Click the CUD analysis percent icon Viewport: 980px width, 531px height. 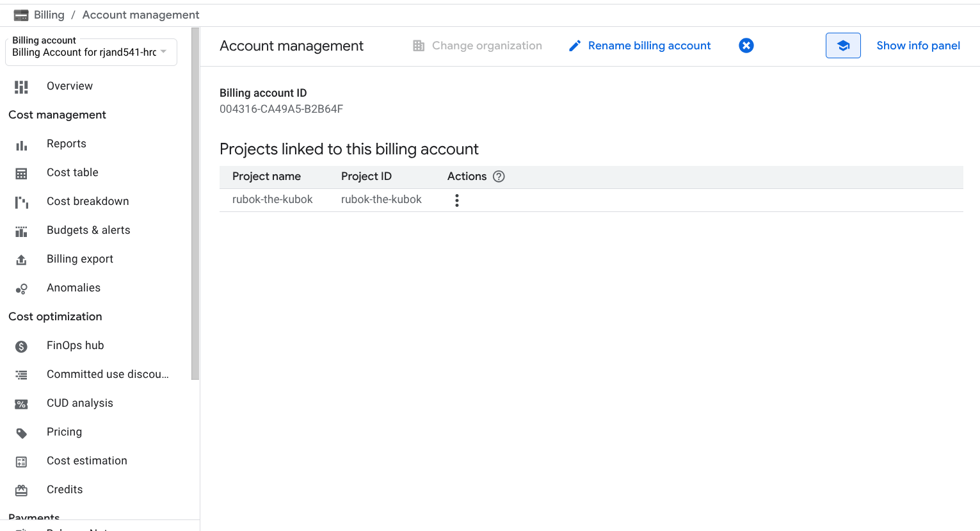pyautogui.click(x=22, y=404)
